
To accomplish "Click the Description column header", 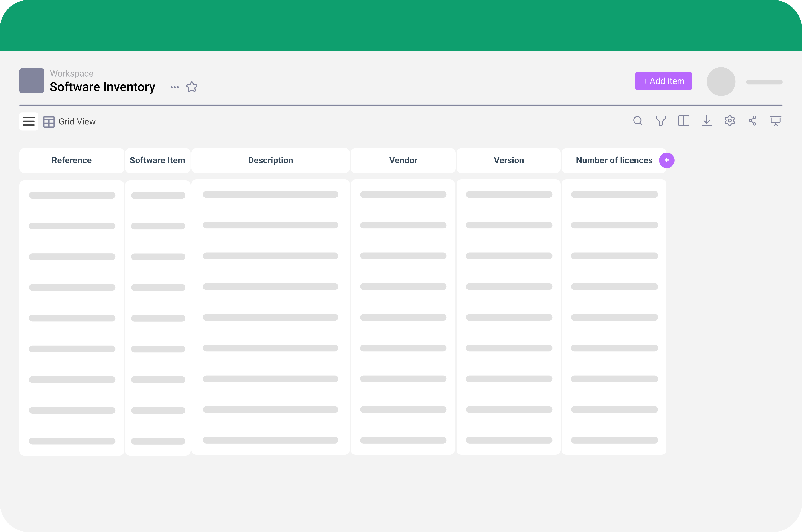I will (270, 160).
